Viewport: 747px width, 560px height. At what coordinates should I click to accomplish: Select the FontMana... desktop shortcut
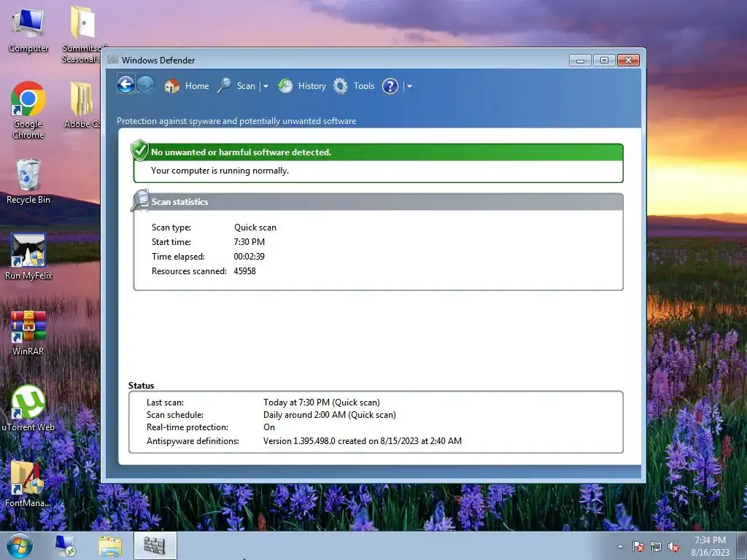[x=28, y=484]
